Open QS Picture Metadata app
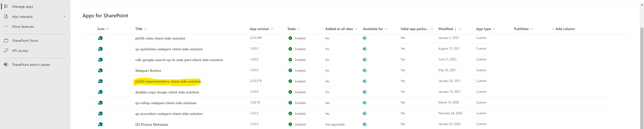644x129 pixels. pos(152,124)
